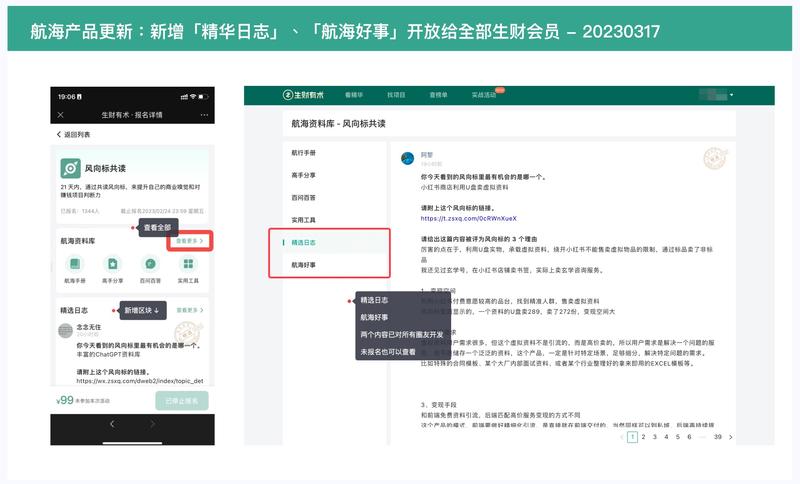The height and width of the screenshot is (484, 800).
Task: Open the 实战活动 nav item
Action: tap(484, 95)
